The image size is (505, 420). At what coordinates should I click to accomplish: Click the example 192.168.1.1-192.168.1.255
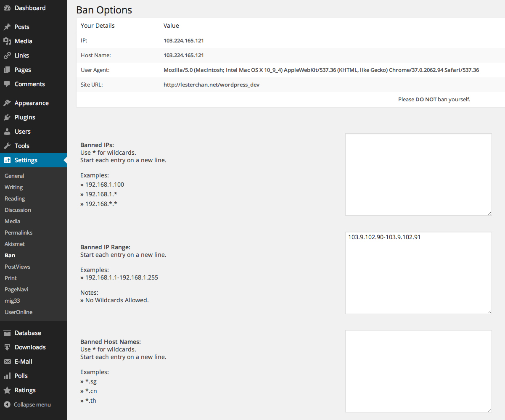(x=122, y=277)
